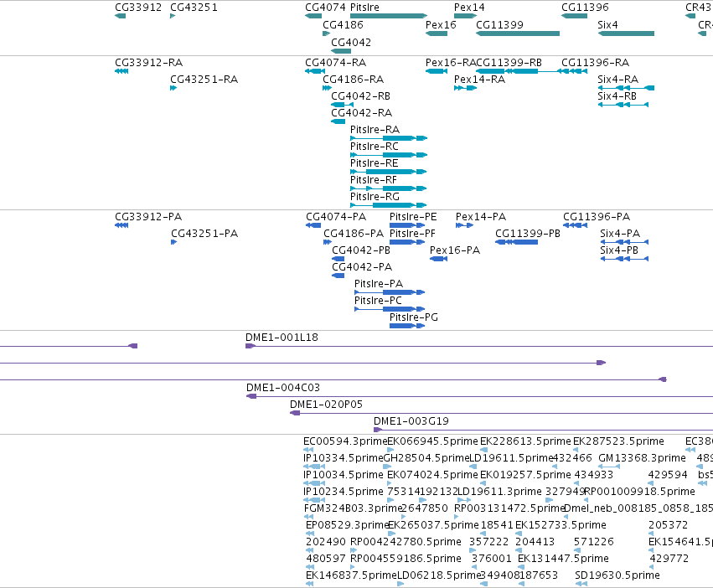
Task: Click BAC clone DME1-003G19
Action: click(411, 421)
